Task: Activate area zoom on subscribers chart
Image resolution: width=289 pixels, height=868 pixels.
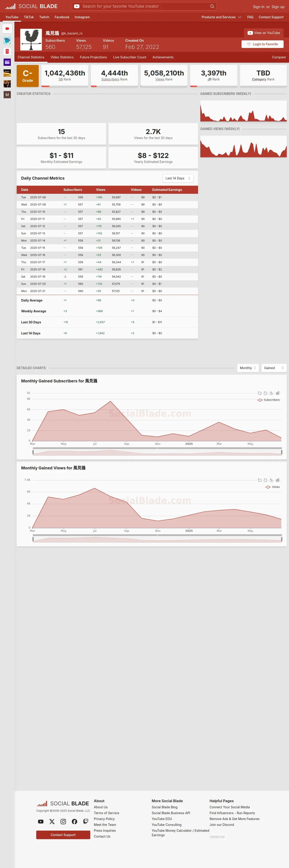Action: pyautogui.click(x=259, y=393)
